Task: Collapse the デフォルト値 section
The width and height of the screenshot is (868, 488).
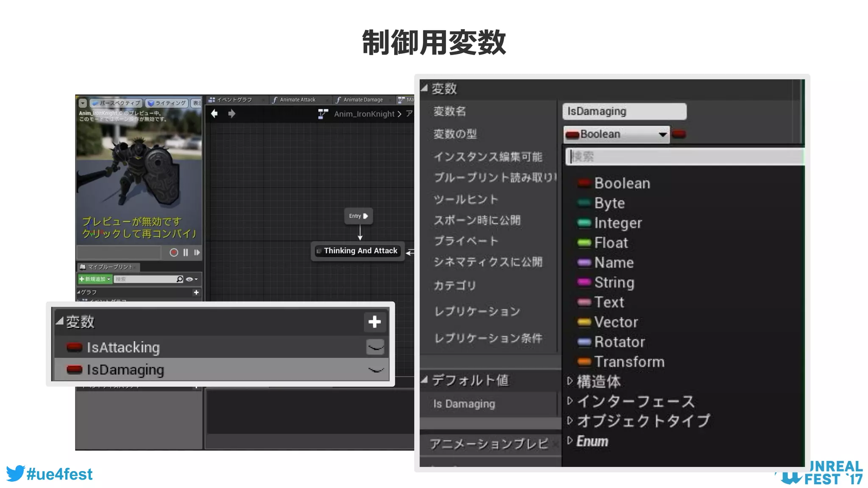Action: (424, 380)
